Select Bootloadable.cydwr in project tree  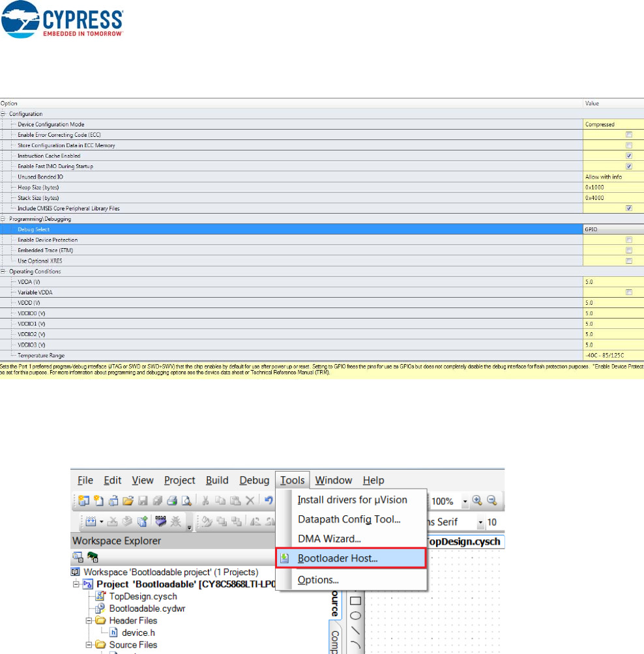click(149, 608)
